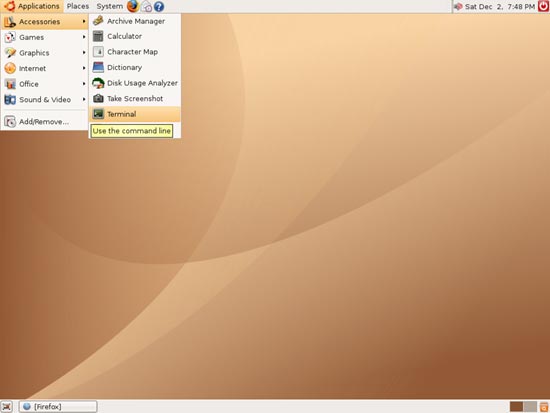Viewport: 550px width, 413px height.
Task: Click the Character Map icon
Action: tap(98, 52)
